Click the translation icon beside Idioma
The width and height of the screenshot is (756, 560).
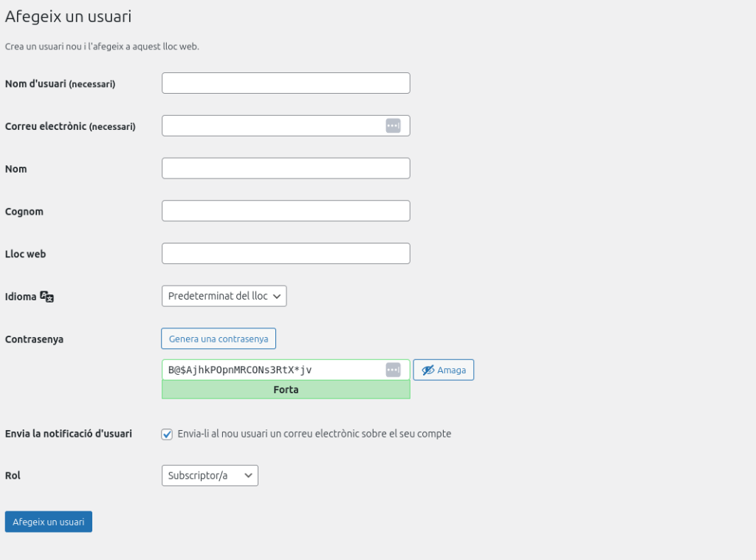click(47, 297)
